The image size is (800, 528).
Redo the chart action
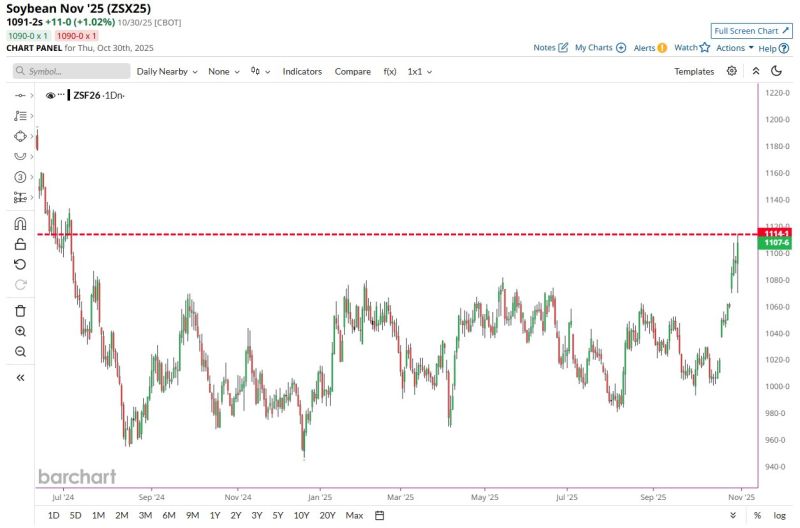20,285
